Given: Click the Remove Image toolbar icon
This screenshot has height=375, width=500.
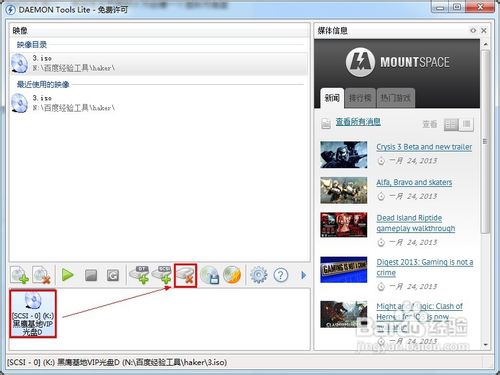Looking at the screenshot, I should 42,275.
